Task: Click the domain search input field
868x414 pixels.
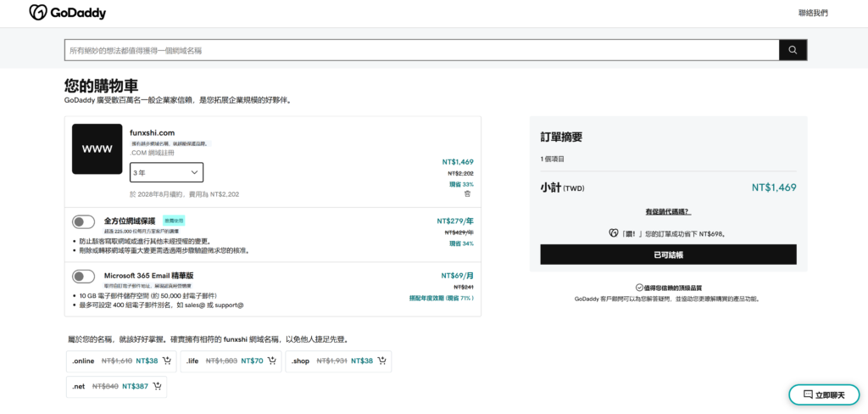Action: coord(421,50)
